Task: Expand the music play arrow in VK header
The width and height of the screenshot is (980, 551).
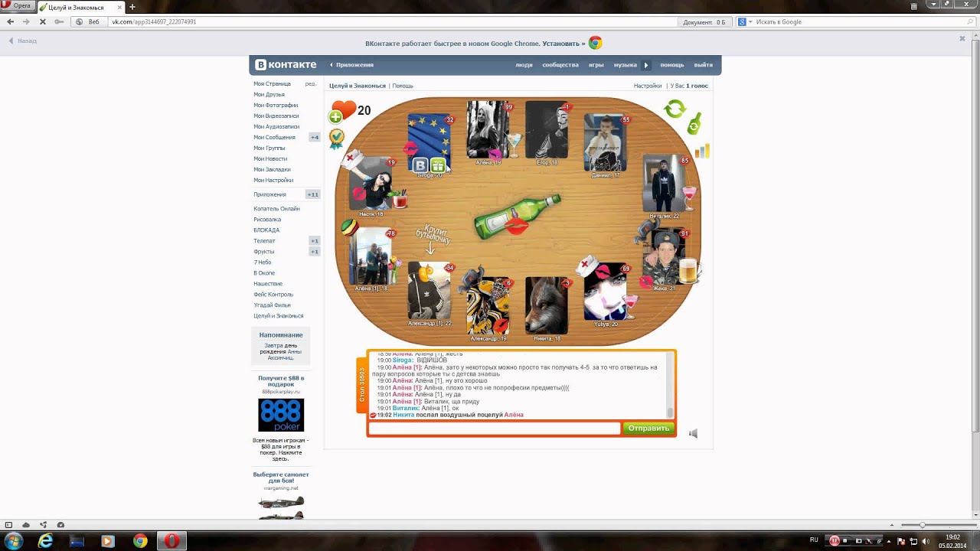Action: 645,65
